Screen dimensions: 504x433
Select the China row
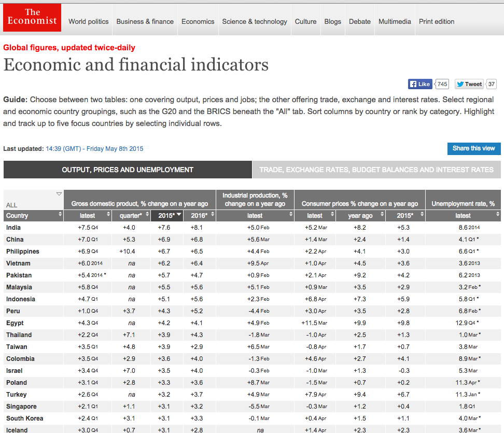252,240
